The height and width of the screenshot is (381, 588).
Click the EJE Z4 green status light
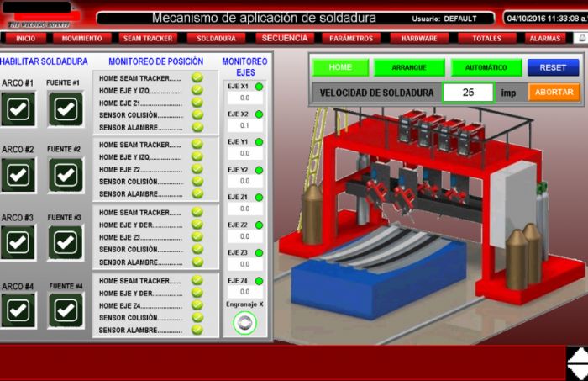point(259,281)
